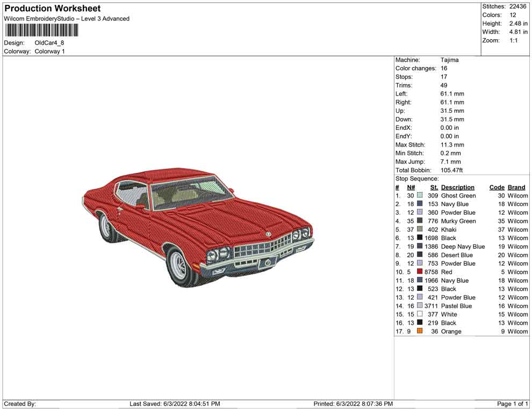Click the Colors value '12'
The width and height of the screenshot is (532, 409).
[513, 15]
